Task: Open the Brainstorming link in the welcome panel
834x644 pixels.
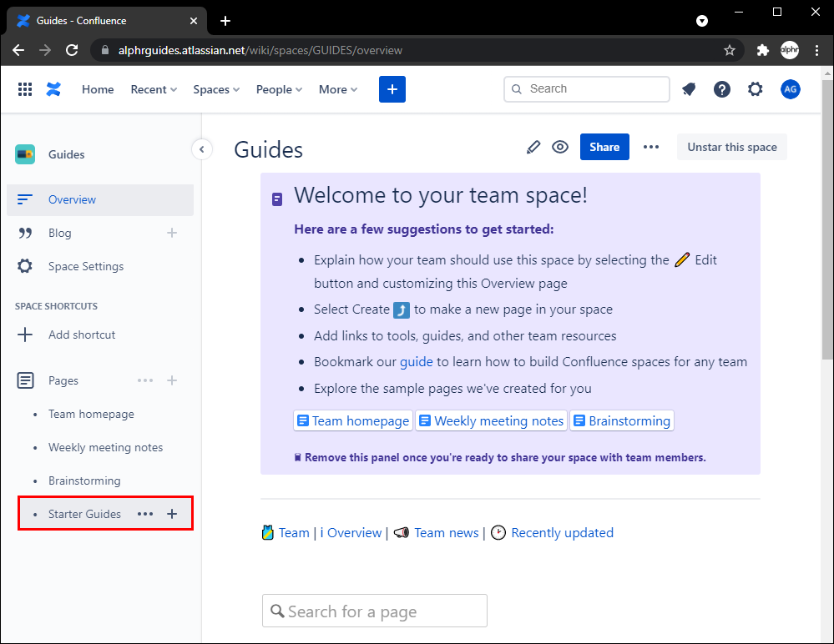Action: pos(622,420)
